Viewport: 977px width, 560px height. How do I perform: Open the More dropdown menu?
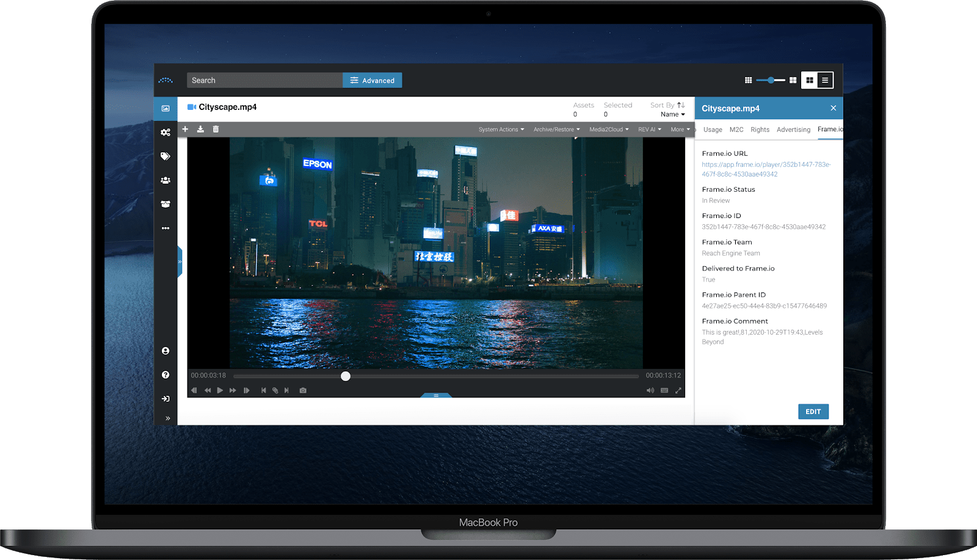point(680,129)
